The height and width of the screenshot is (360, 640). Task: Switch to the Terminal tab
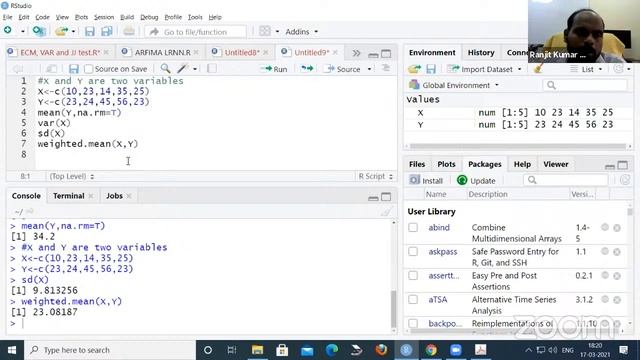68,196
